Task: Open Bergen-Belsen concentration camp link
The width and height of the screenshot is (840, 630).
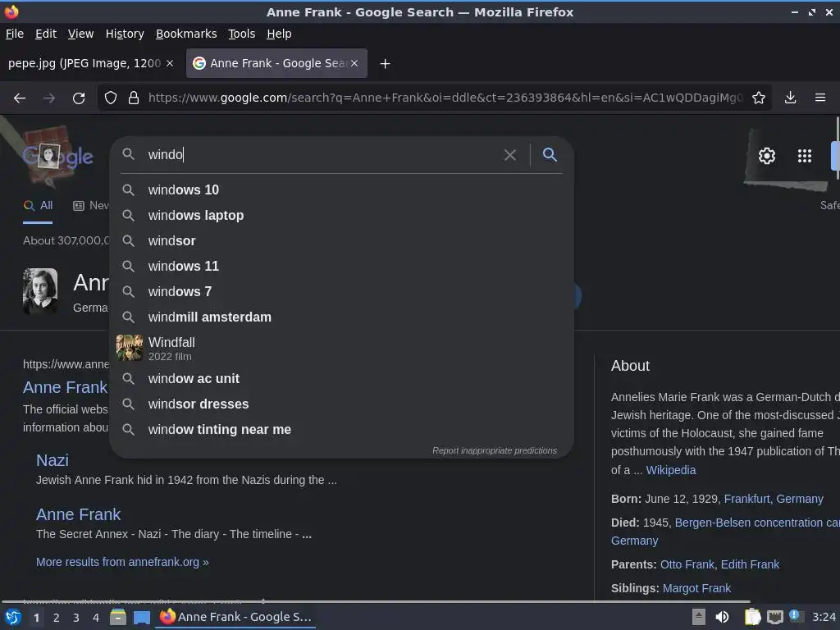Action: click(x=757, y=523)
